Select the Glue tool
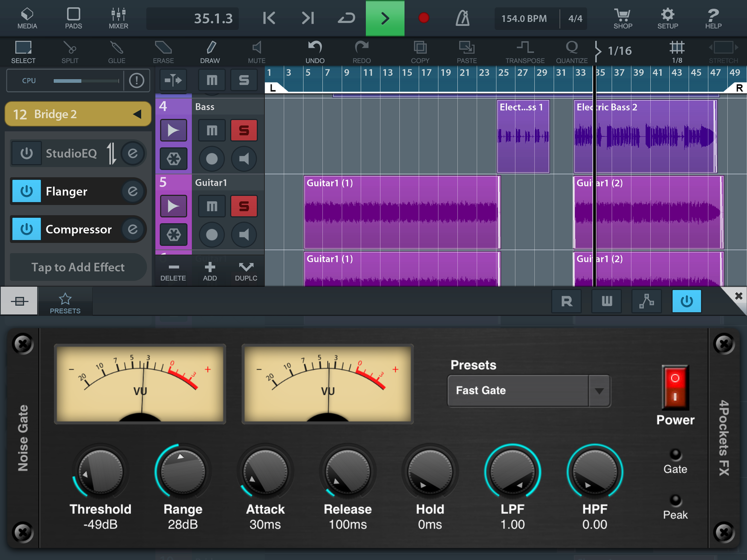This screenshot has width=747, height=560. (116, 52)
